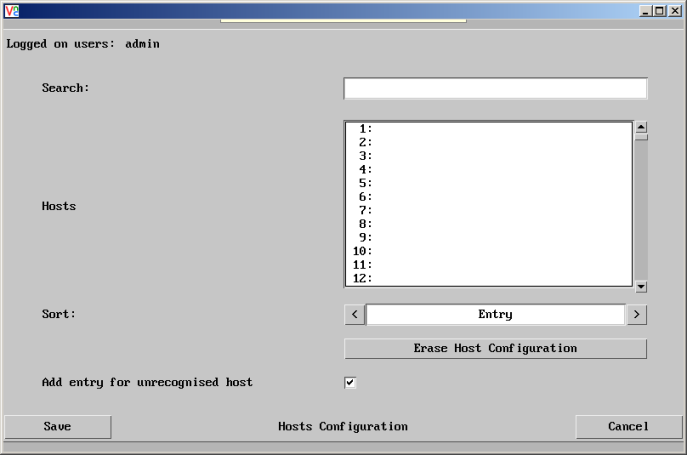This screenshot has width=687, height=455.
Task: Click the previous Sort option left arrow
Action: (x=354, y=314)
